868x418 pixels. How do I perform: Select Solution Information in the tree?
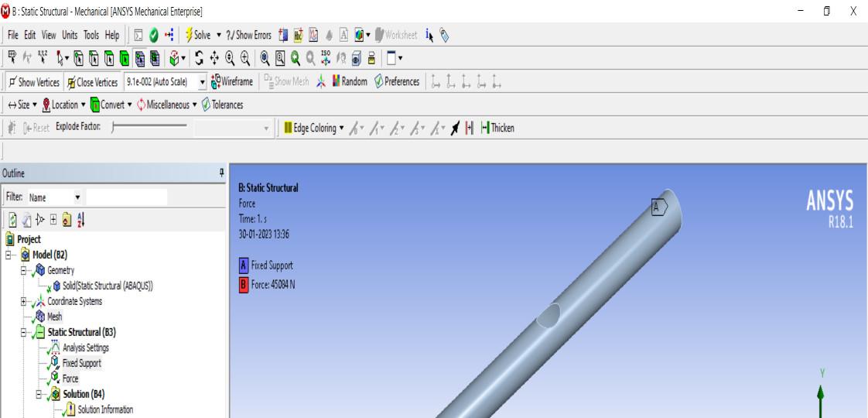pyautogui.click(x=105, y=410)
